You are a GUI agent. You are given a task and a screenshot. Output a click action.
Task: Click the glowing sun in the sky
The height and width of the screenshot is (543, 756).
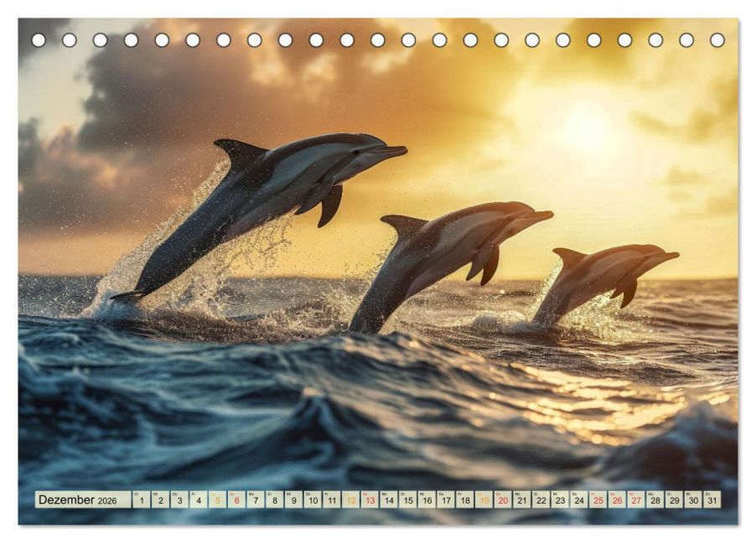(x=587, y=127)
